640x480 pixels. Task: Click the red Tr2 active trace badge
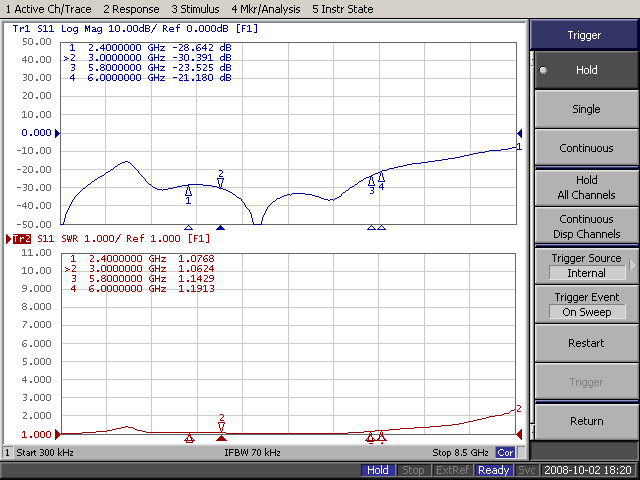click(20, 239)
